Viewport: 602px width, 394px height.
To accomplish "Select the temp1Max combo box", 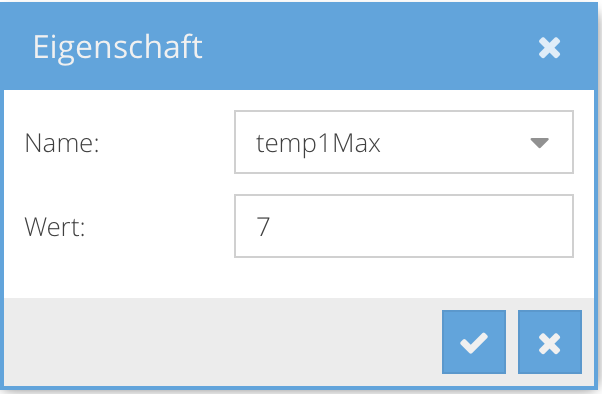I will (x=404, y=142).
